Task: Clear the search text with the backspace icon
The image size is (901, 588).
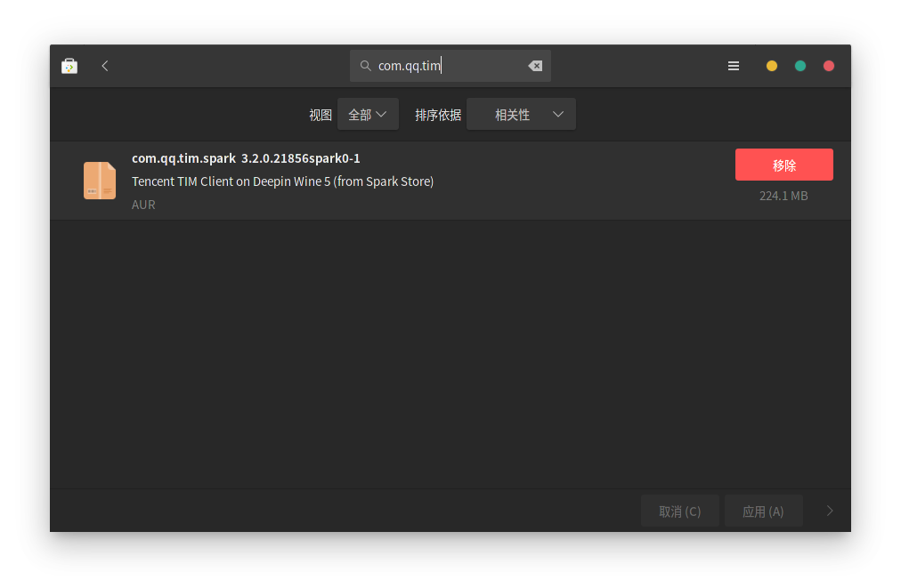Action: (x=535, y=66)
